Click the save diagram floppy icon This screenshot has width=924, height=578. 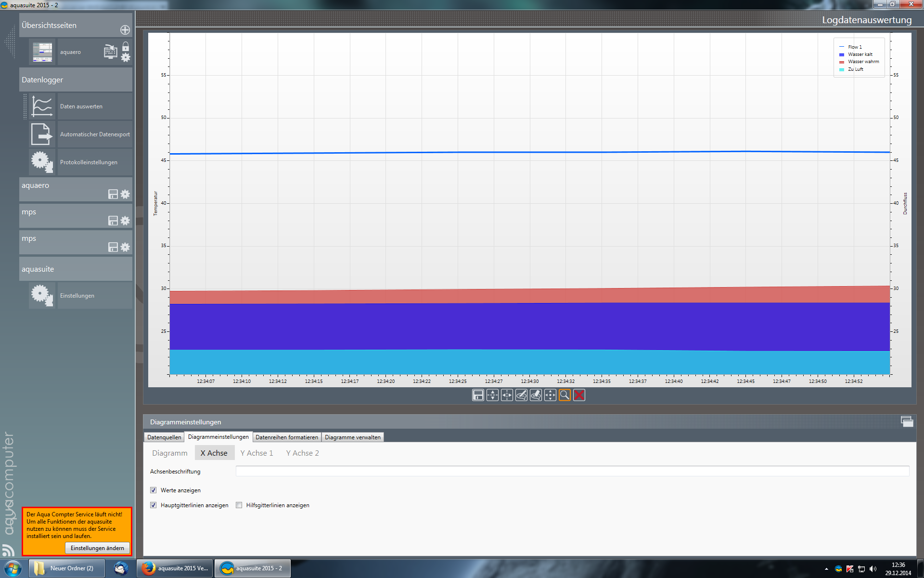478,395
